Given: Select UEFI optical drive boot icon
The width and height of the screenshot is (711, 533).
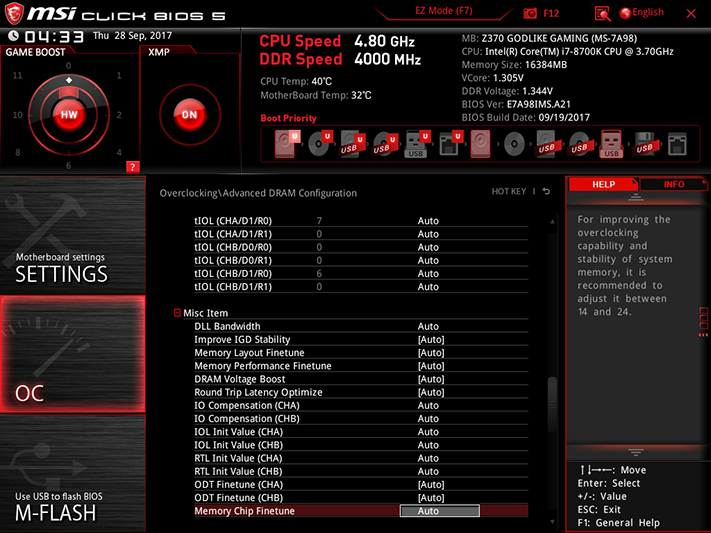Looking at the screenshot, I should click(319, 144).
